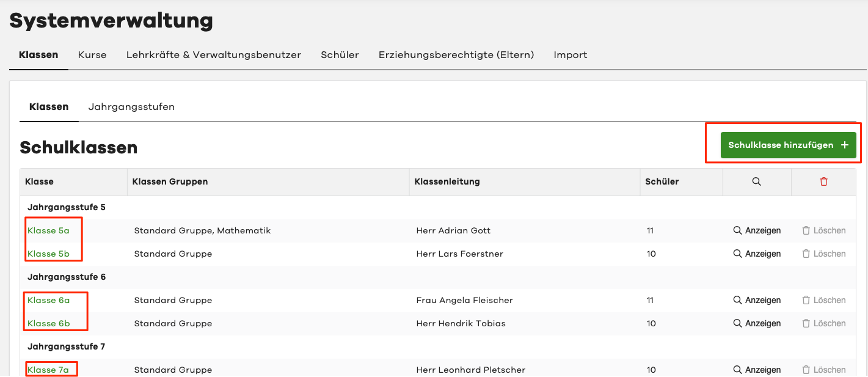Click the Klassenleitung column header
Screen dimensions: 868x377
tap(447, 181)
